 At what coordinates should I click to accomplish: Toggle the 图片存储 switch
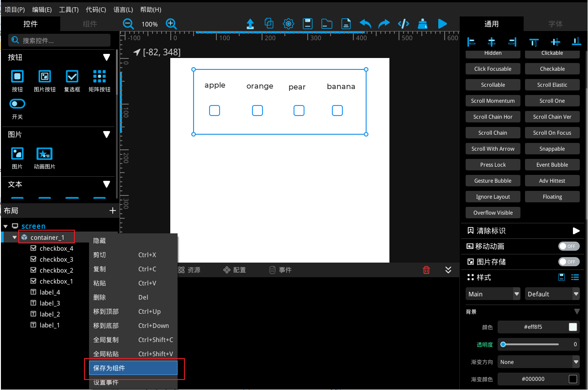click(x=569, y=262)
